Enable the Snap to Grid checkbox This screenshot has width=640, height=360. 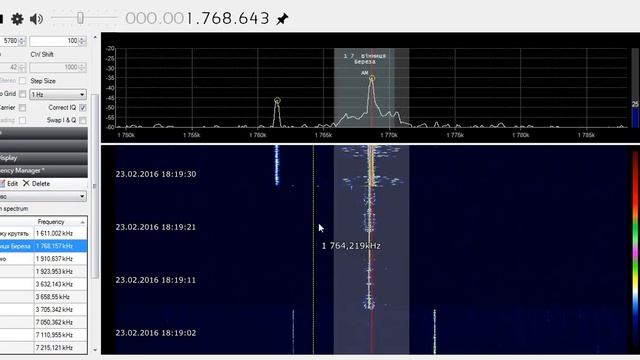tap(22, 94)
